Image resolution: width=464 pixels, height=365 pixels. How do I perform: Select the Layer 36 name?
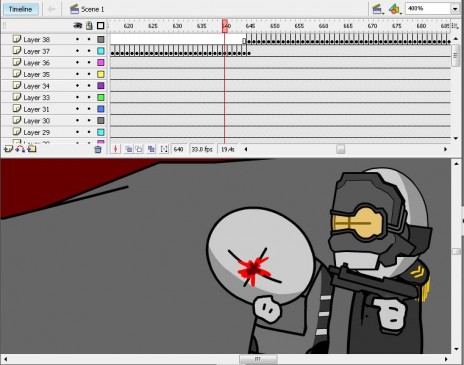pos(36,63)
